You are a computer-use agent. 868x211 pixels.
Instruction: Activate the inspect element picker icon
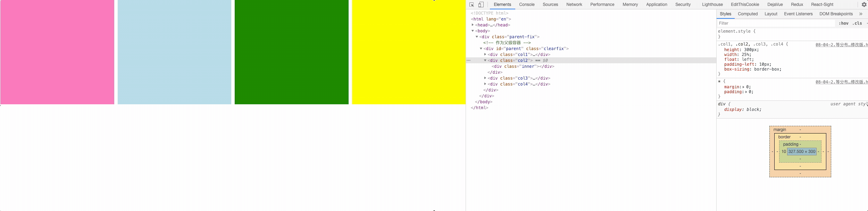coord(471,5)
